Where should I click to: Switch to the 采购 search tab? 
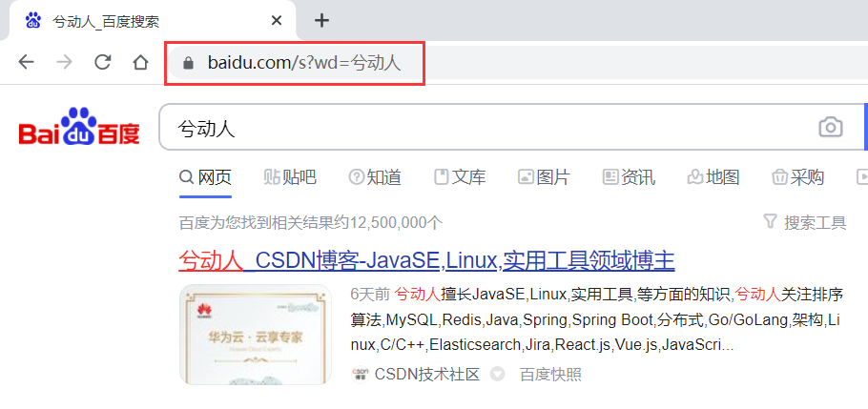(x=798, y=177)
